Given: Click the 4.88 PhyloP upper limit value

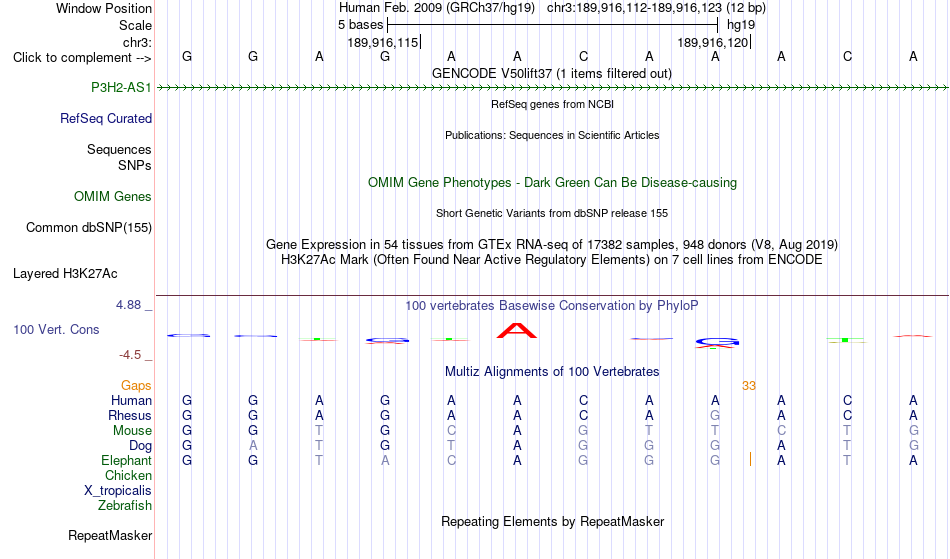Looking at the screenshot, I should pos(128,305).
